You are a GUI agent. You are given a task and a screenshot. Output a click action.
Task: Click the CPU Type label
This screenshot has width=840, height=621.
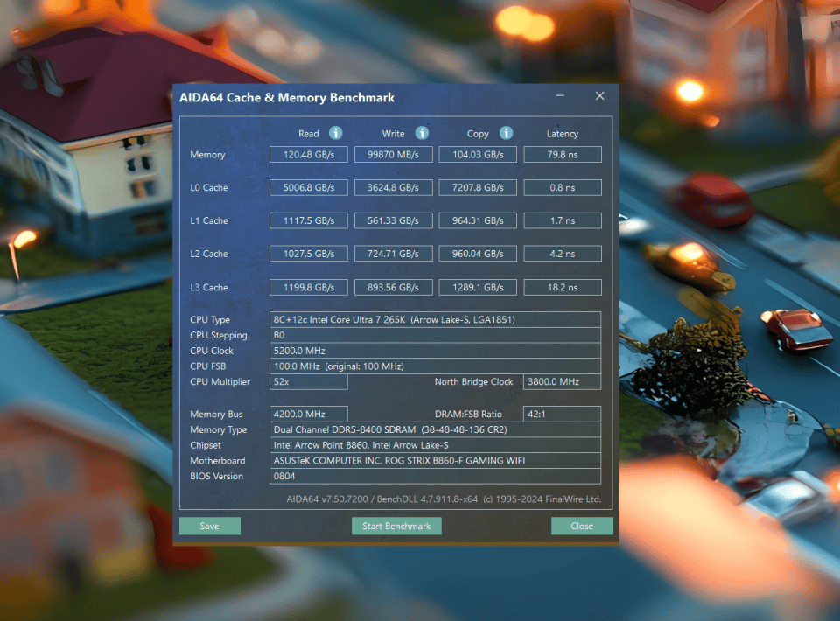[x=210, y=319]
